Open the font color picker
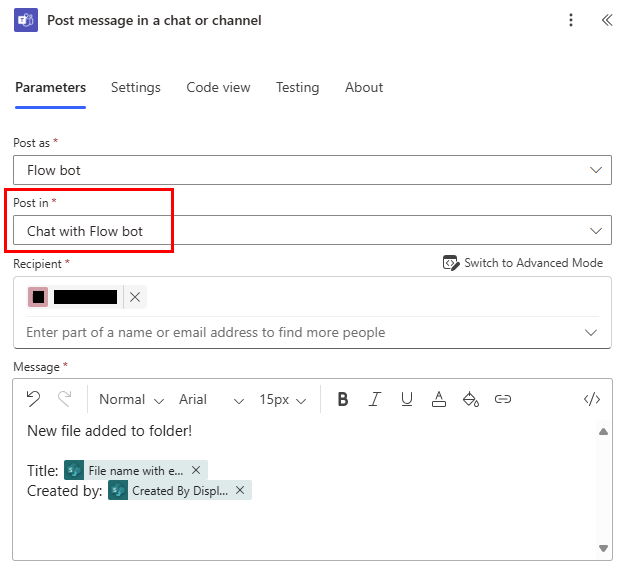 pyautogui.click(x=439, y=399)
